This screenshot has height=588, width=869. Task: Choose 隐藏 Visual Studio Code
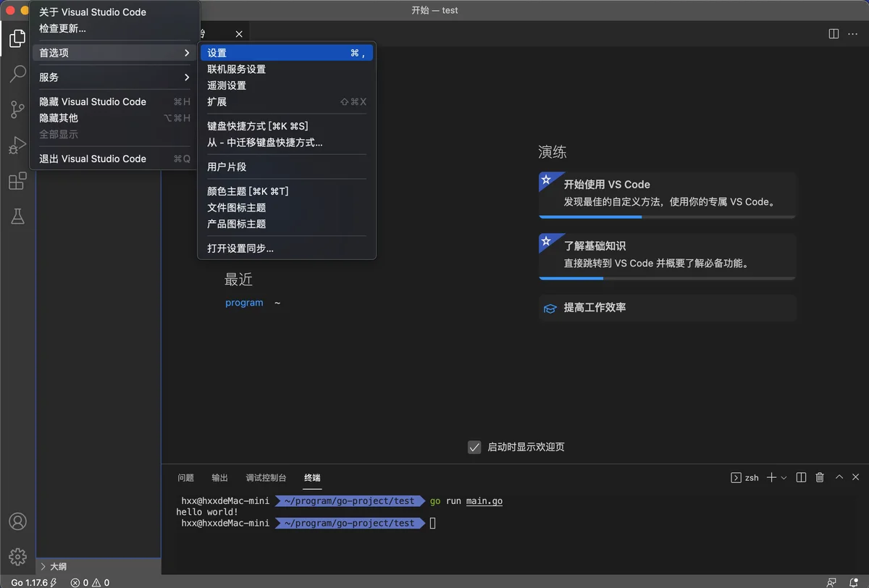click(114, 102)
